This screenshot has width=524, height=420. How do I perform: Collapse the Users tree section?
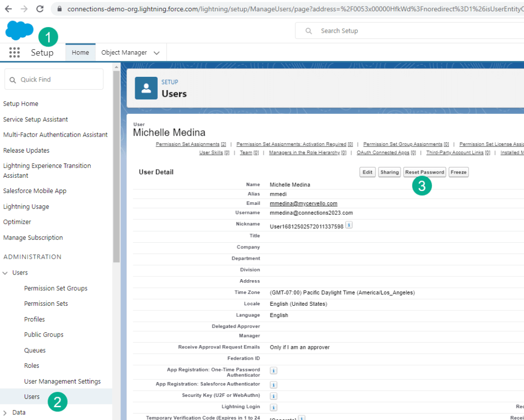coord(6,273)
